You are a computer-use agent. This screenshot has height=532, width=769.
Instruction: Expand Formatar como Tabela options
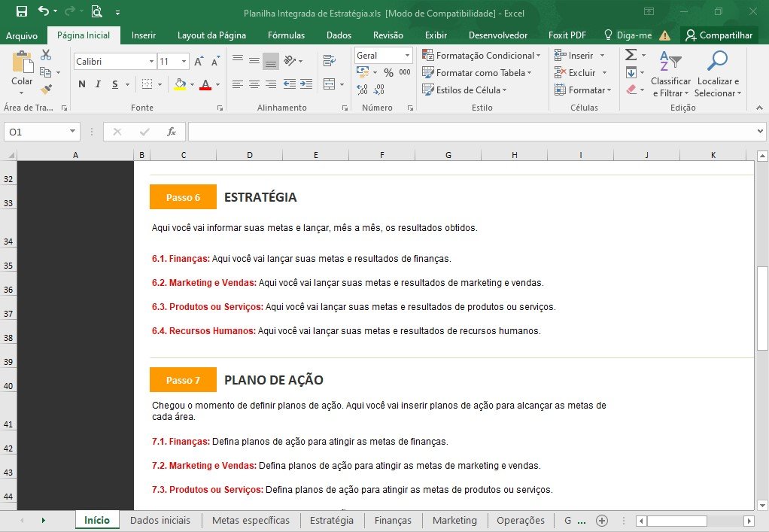tap(477, 72)
